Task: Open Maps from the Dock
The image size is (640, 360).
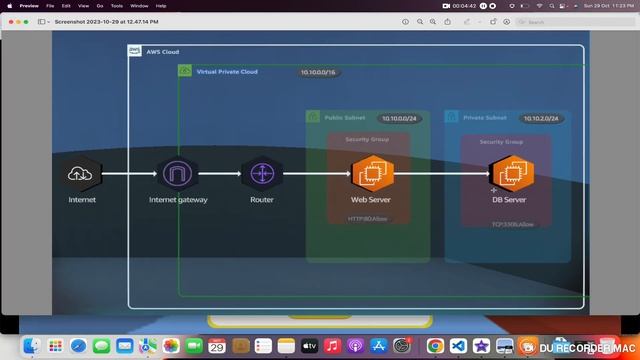Action: (147, 346)
